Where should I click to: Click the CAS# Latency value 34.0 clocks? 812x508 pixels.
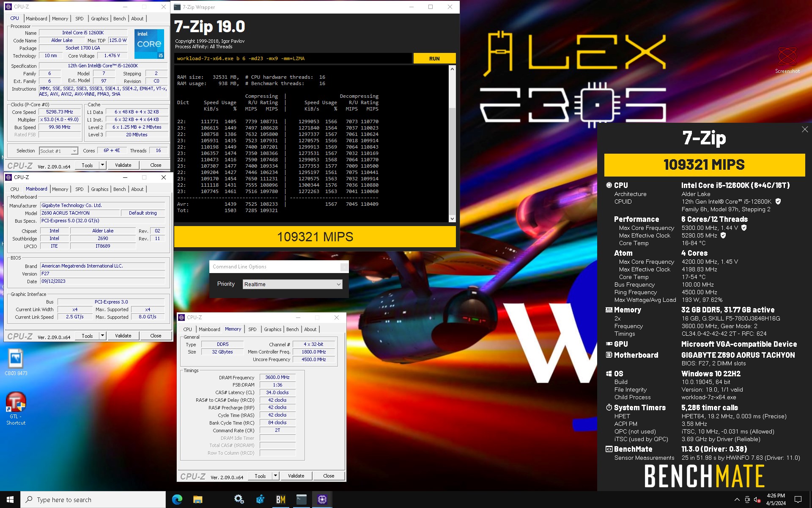277,392
